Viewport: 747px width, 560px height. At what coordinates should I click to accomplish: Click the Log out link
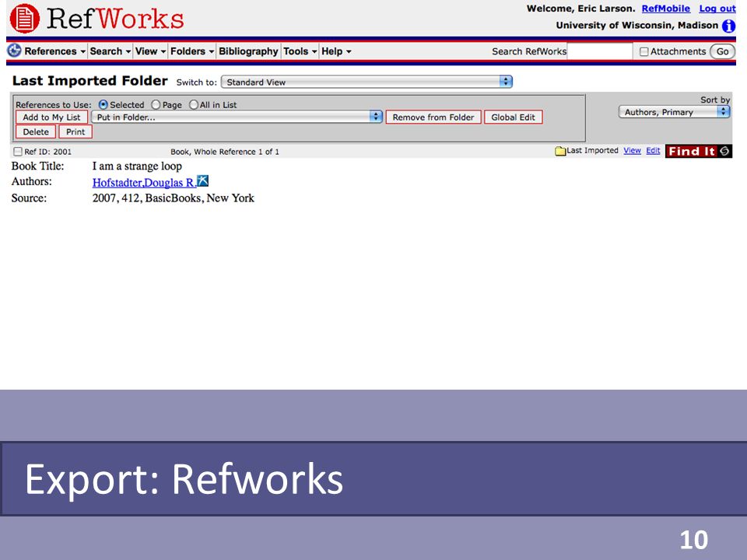717,9
